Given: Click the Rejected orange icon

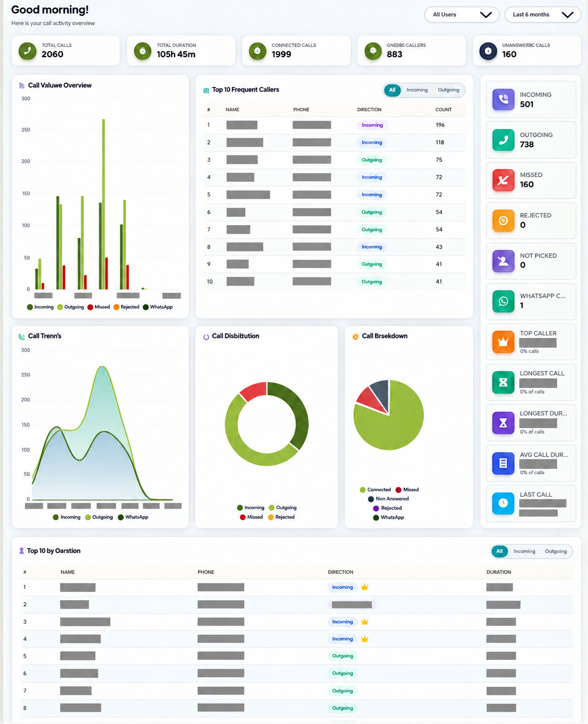Looking at the screenshot, I should [x=503, y=221].
